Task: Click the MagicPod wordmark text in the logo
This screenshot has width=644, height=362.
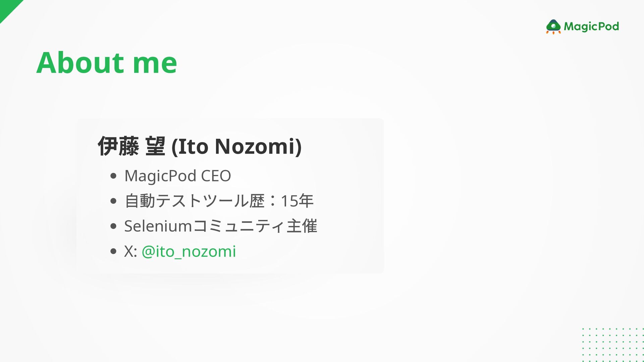Action: pyautogui.click(x=591, y=26)
